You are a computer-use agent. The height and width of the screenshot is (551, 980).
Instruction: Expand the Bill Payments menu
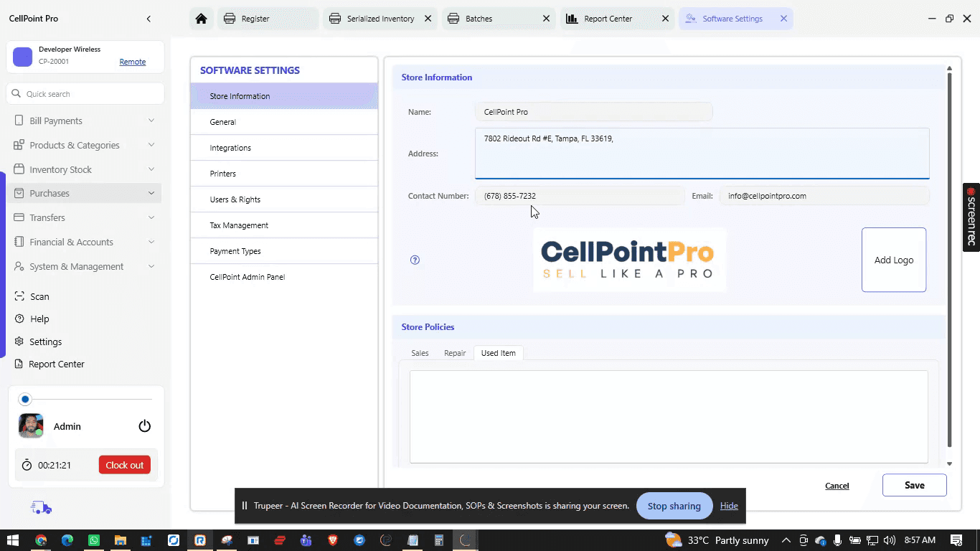point(151,121)
